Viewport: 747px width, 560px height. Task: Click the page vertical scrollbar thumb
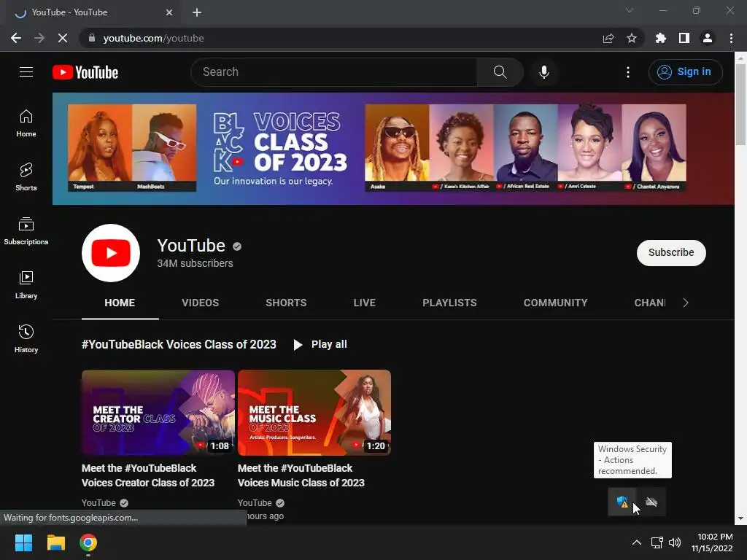740,104
